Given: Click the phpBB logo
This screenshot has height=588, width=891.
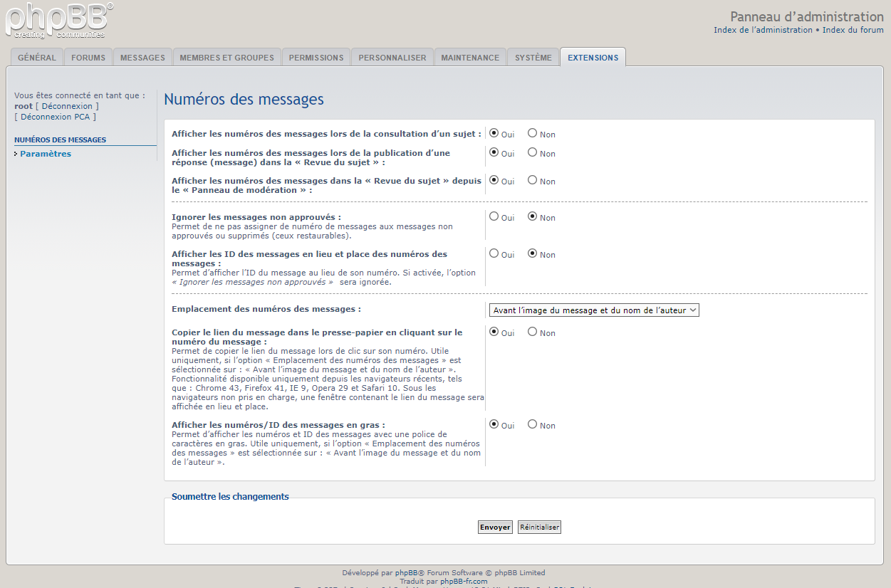Looking at the screenshot, I should 58,20.
